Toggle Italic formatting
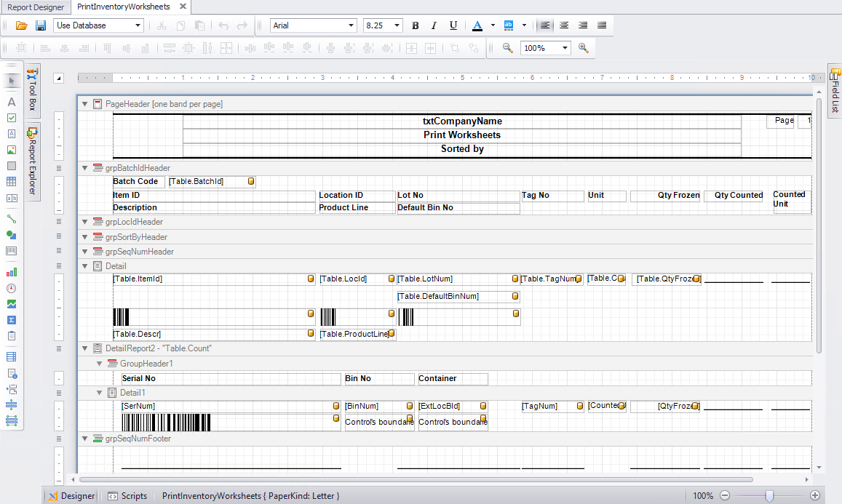The height and width of the screenshot is (504, 842). click(x=434, y=25)
